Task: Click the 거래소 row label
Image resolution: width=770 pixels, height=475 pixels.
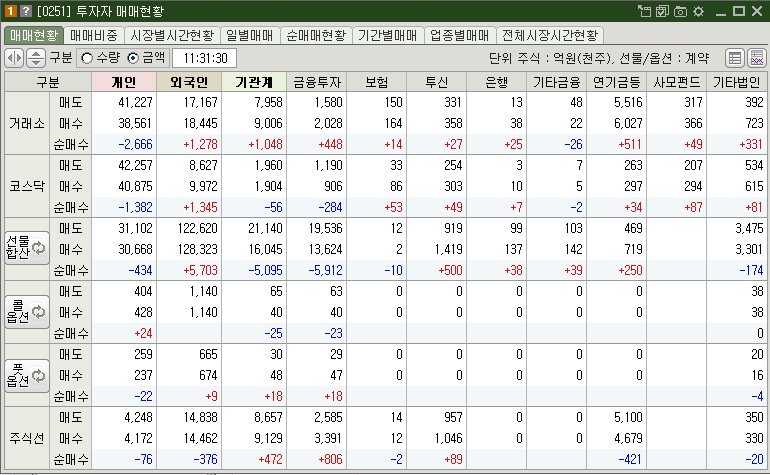Action: click(x=27, y=123)
